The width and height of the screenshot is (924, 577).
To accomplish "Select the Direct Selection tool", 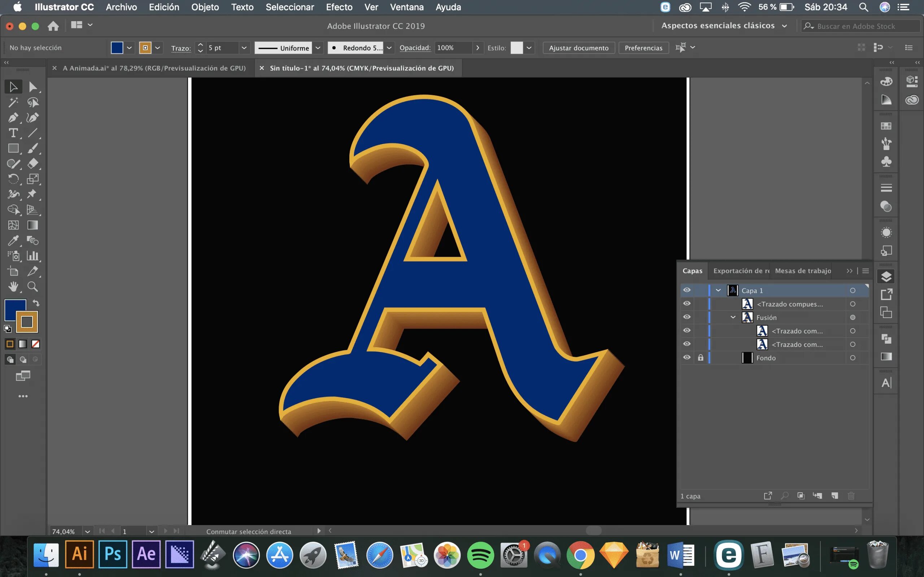I will (32, 87).
